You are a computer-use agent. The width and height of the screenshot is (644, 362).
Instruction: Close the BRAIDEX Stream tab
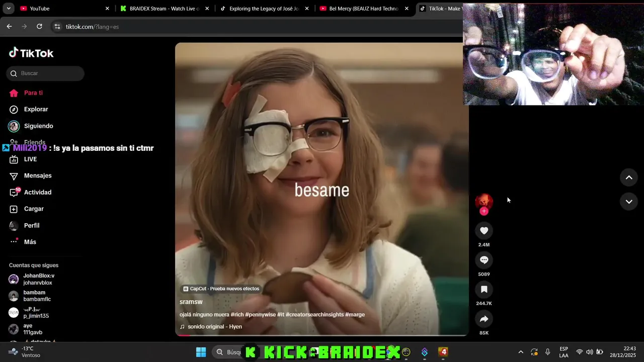[x=207, y=9]
